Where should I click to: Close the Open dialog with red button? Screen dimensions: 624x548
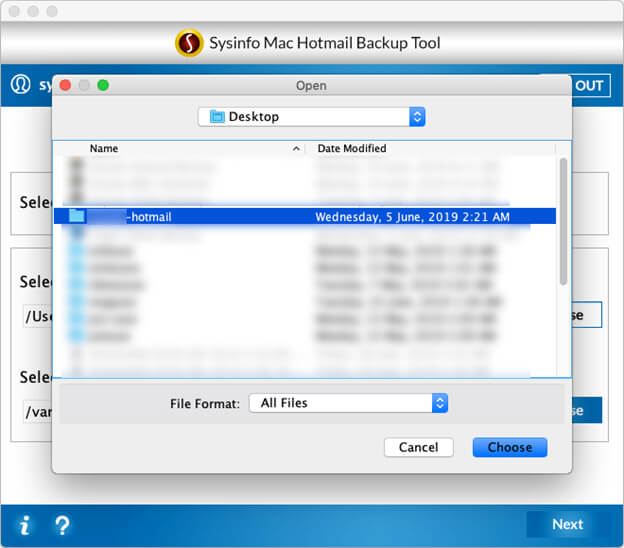point(65,85)
